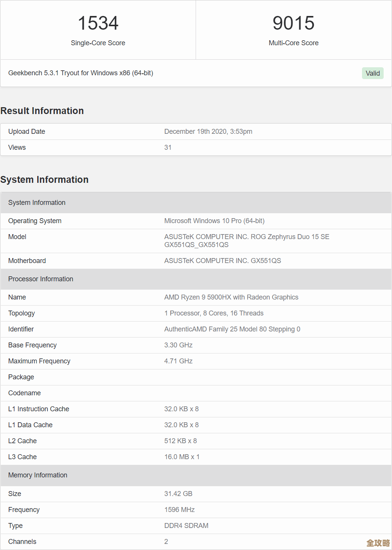Click the Memory Information section header

(x=38, y=475)
